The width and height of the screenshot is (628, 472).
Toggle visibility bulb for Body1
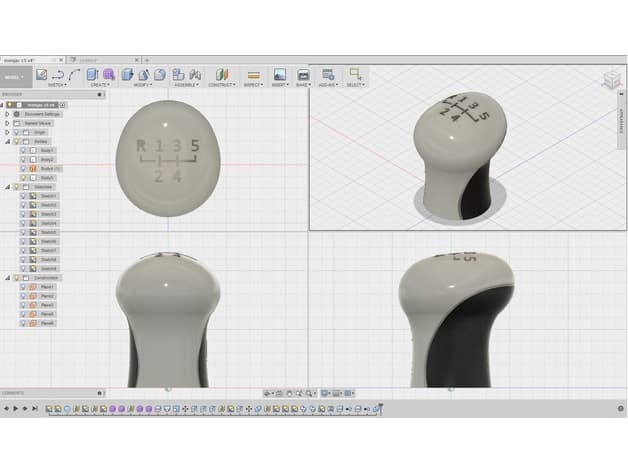coord(23,150)
